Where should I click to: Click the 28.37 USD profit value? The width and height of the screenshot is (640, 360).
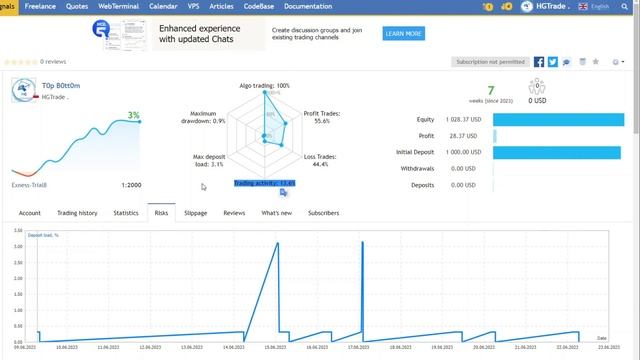[x=463, y=136]
